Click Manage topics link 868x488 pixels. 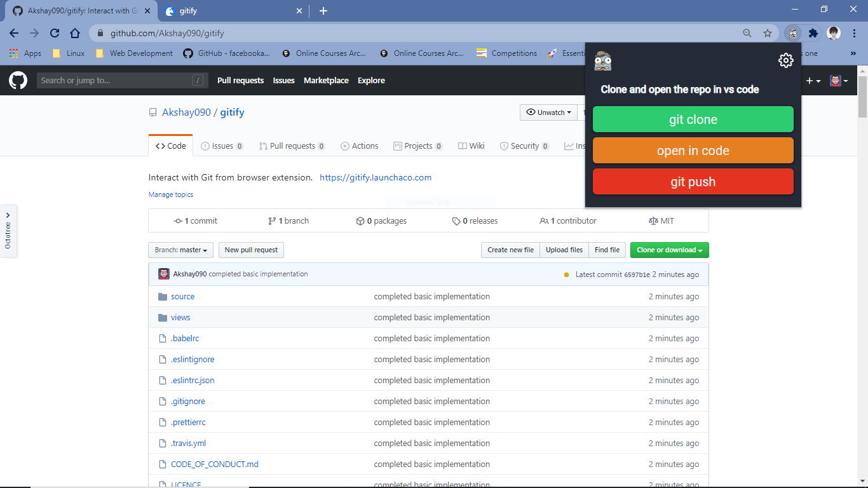(x=171, y=194)
